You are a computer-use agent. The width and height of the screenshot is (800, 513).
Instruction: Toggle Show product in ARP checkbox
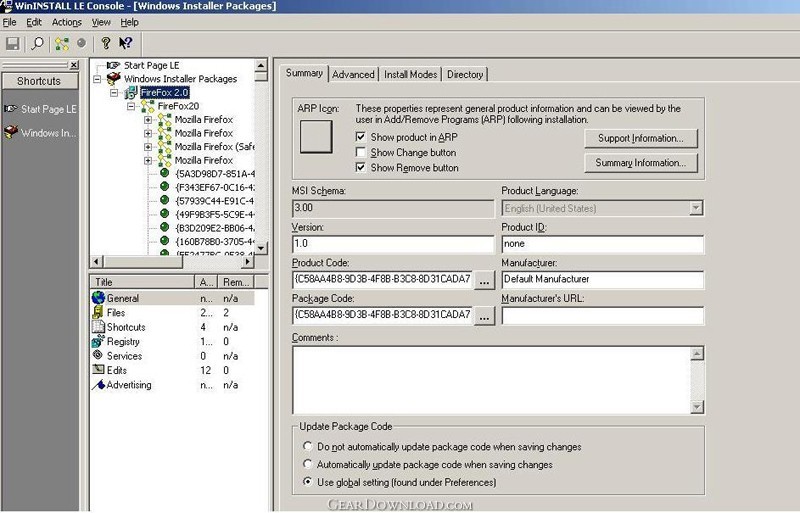(x=361, y=137)
